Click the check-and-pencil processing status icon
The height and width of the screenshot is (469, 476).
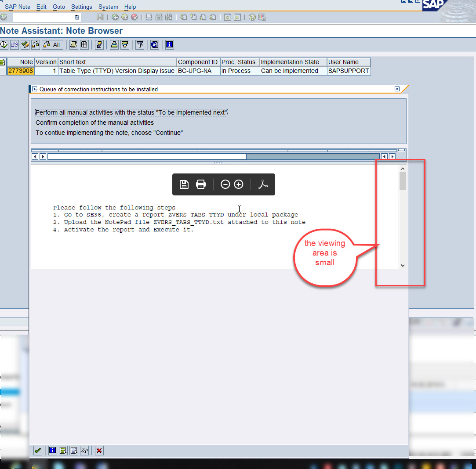pos(25,45)
